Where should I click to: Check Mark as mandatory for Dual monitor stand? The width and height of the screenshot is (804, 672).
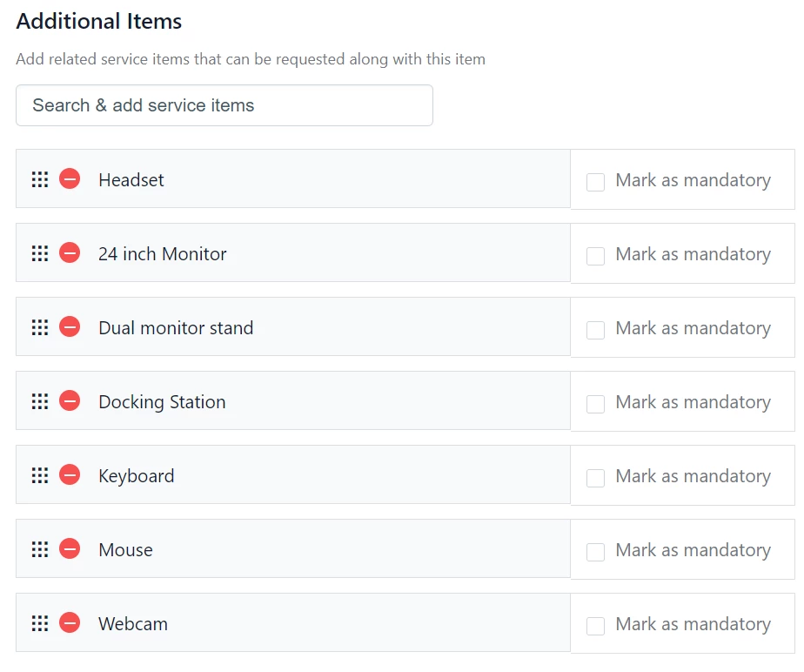(595, 329)
